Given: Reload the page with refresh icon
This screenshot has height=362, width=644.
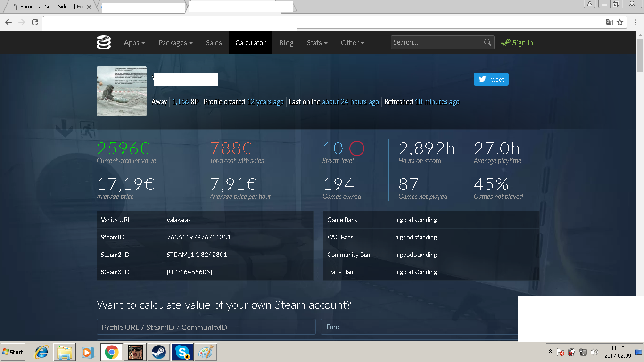Looking at the screenshot, I should point(34,22).
